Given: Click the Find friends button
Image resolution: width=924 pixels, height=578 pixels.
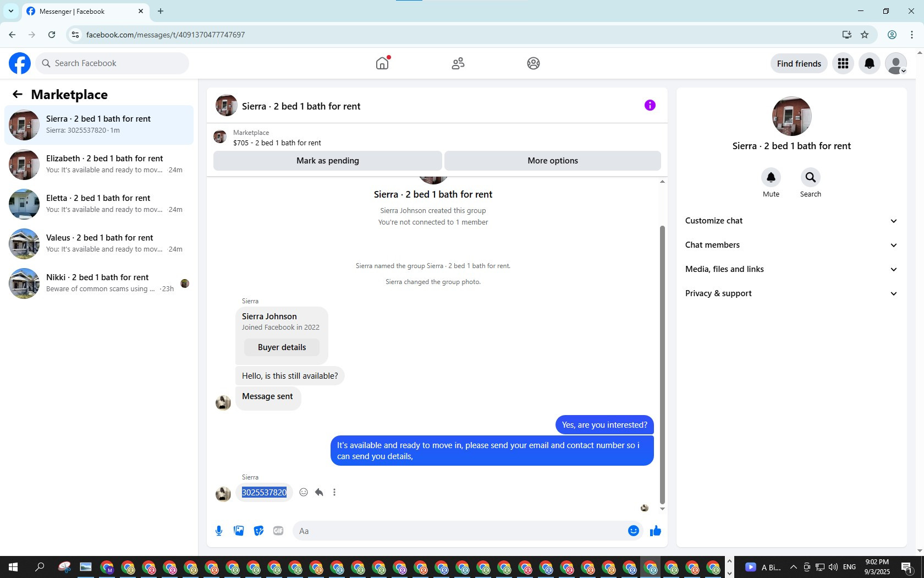Looking at the screenshot, I should [x=799, y=63].
